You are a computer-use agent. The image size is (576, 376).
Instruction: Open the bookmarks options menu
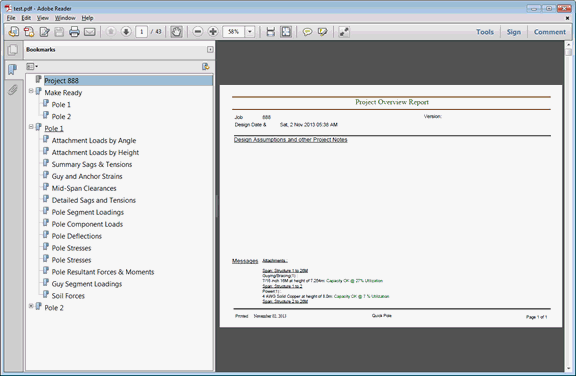click(32, 66)
